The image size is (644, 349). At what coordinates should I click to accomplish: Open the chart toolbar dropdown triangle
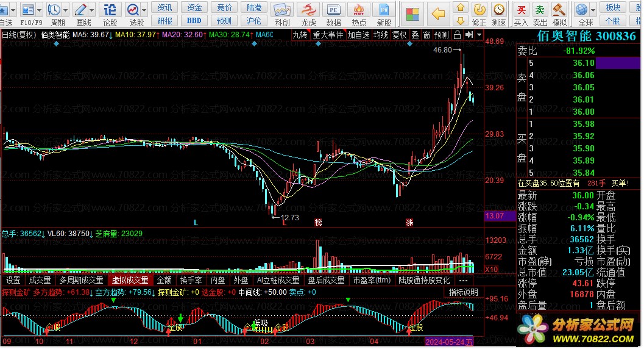[479, 35]
